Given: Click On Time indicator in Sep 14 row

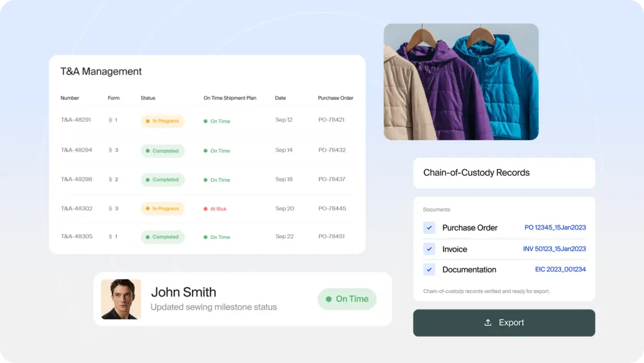Looking at the screenshot, I should pyautogui.click(x=217, y=151).
